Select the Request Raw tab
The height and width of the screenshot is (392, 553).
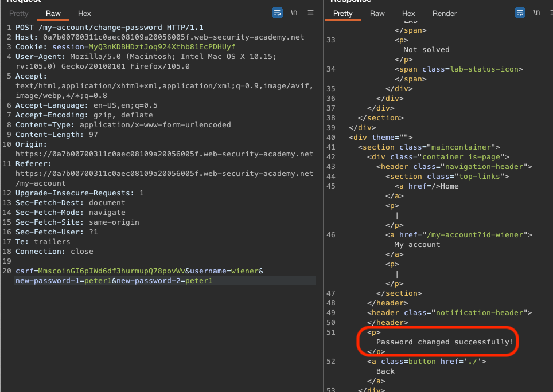point(53,13)
